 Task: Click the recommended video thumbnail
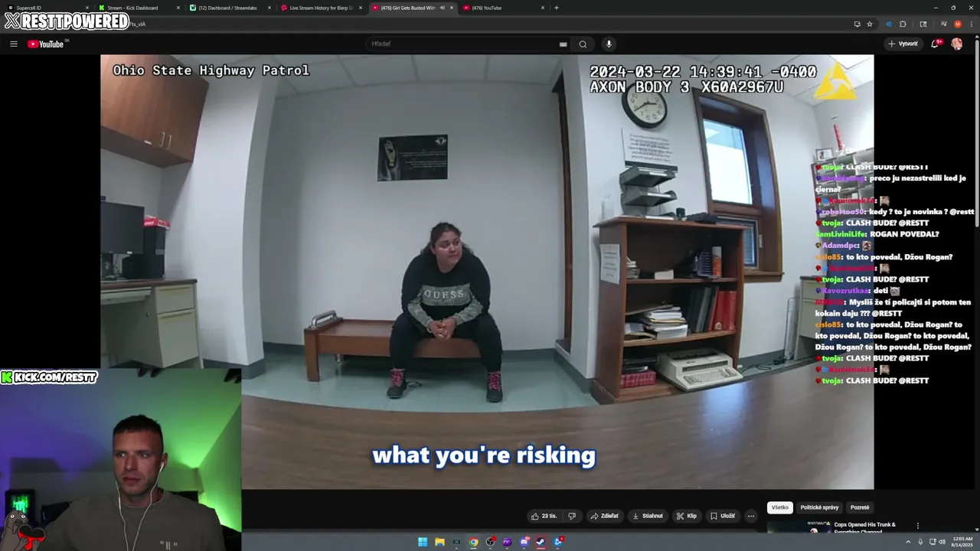pyautogui.click(x=799, y=527)
